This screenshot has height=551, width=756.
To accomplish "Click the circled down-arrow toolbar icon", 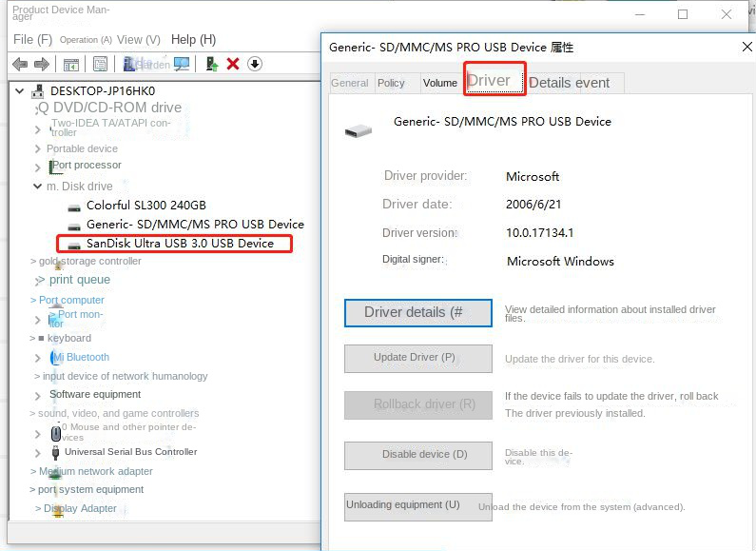I will click(x=255, y=64).
